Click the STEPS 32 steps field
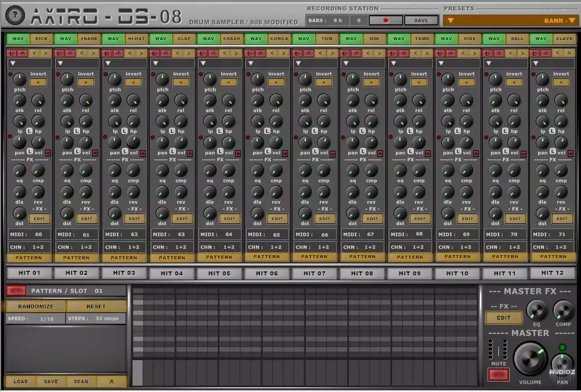 (96, 318)
